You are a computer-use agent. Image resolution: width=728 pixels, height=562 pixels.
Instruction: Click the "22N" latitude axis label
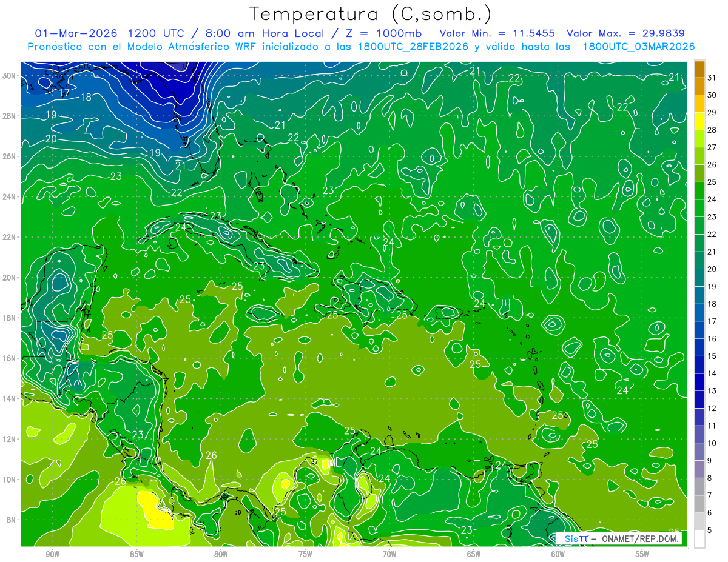9,237
